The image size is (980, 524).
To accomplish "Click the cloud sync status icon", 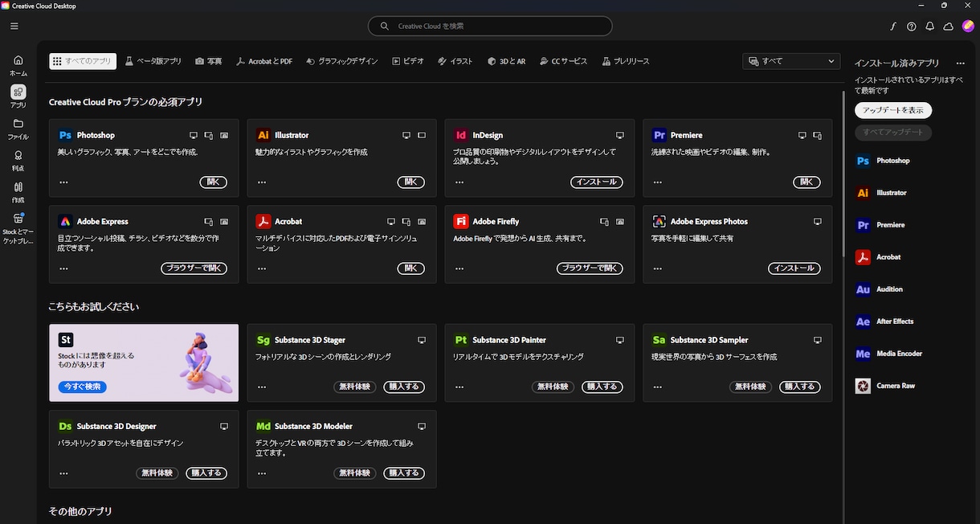I will point(949,27).
